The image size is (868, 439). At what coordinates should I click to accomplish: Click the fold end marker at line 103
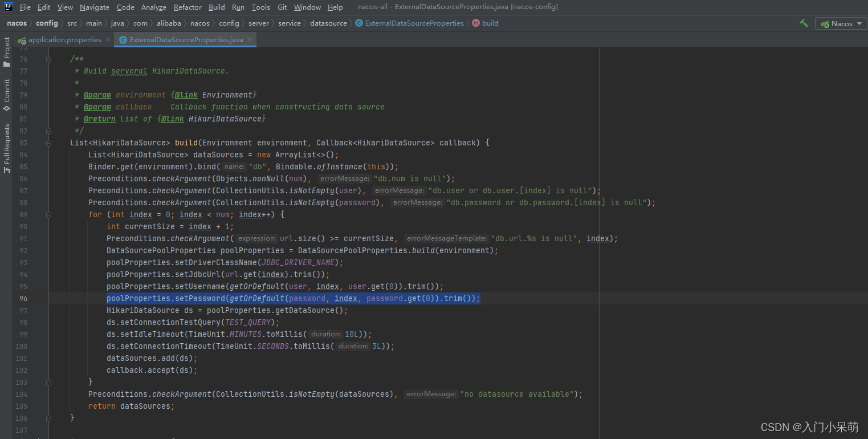tap(49, 382)
